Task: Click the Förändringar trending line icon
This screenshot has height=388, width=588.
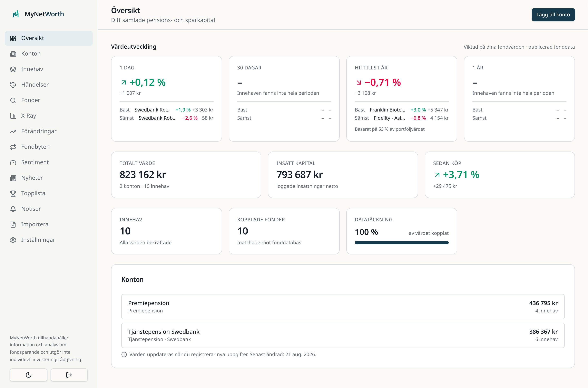Action: point(13,131)
